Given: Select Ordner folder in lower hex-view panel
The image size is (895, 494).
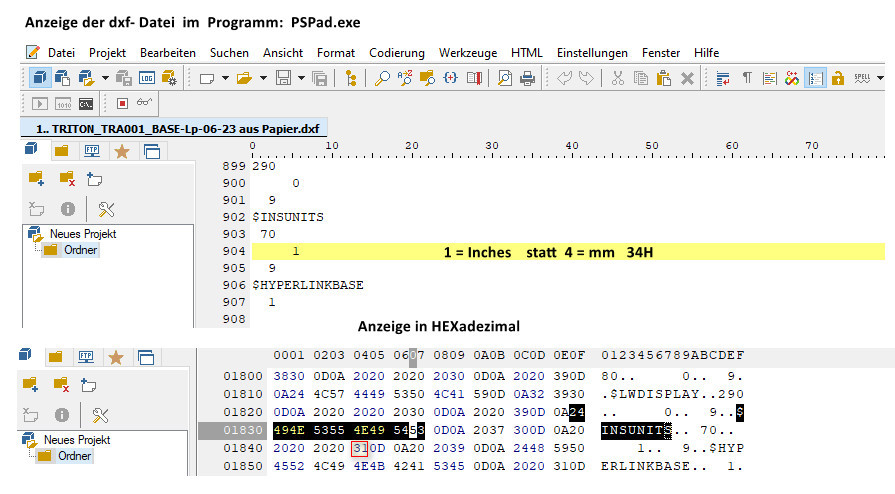Looking at the screenshot, I should pos(74,456).
